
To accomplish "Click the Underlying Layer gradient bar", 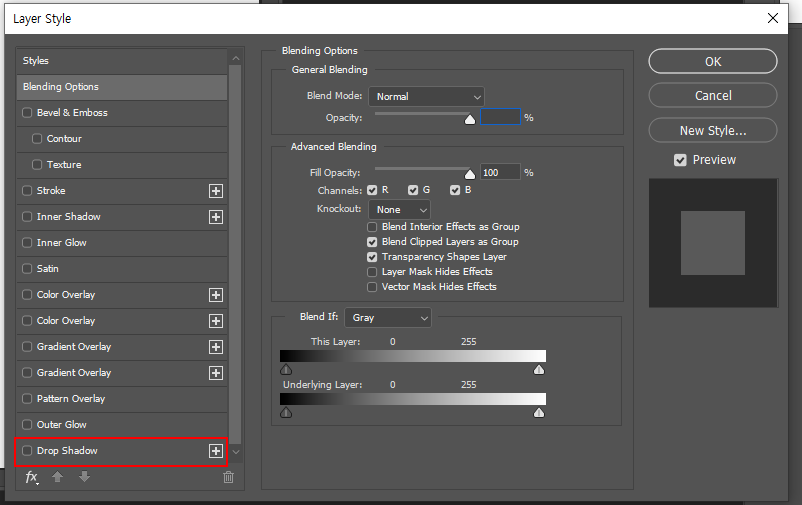I will pyautogui.click(x=413, y=399).
